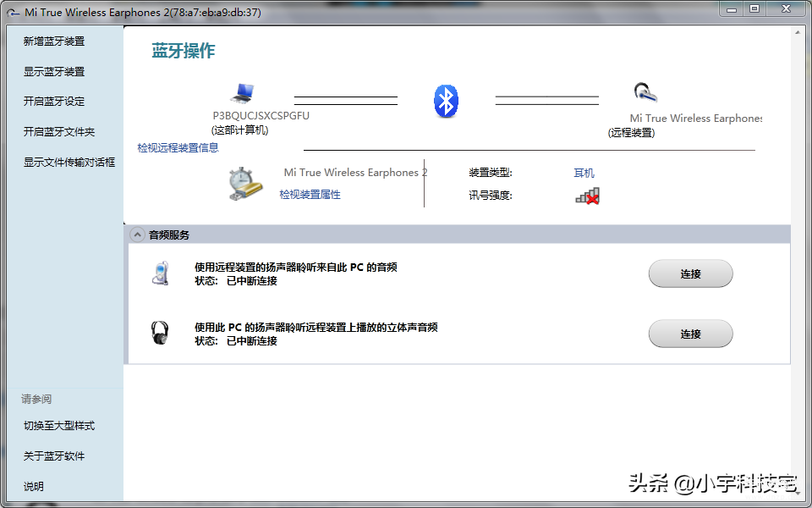The width and height of the screenshot is (812, 508).
Task: Click 连接 for stereo audio from remote device
Action: tap(690, 334)
